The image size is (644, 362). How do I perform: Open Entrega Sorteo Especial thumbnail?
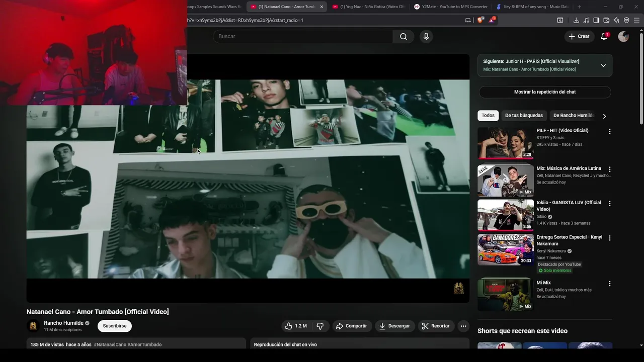pyautogui.click(x=506, y=249)
